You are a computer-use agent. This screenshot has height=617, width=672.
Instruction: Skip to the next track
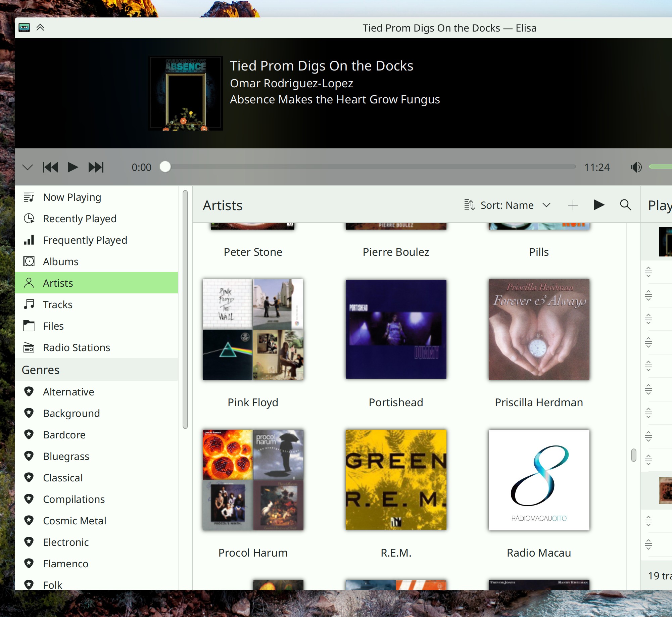pyautogui.click(x=96, y=167)
